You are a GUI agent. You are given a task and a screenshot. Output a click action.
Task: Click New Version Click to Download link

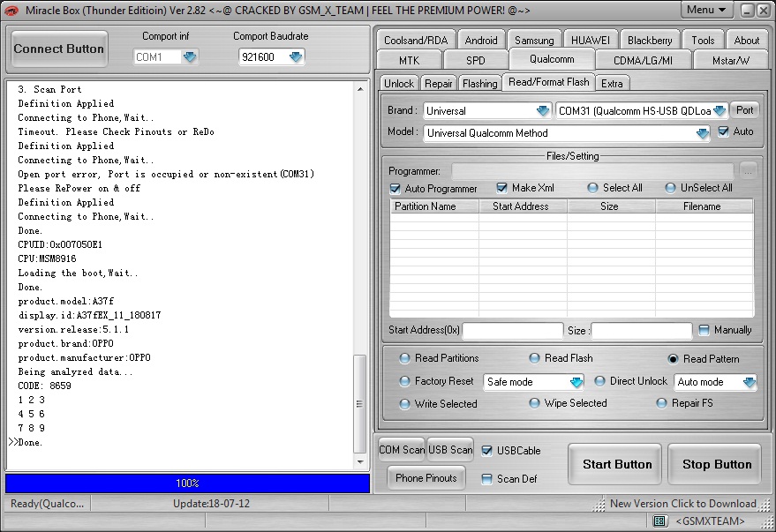pos(683,503)
